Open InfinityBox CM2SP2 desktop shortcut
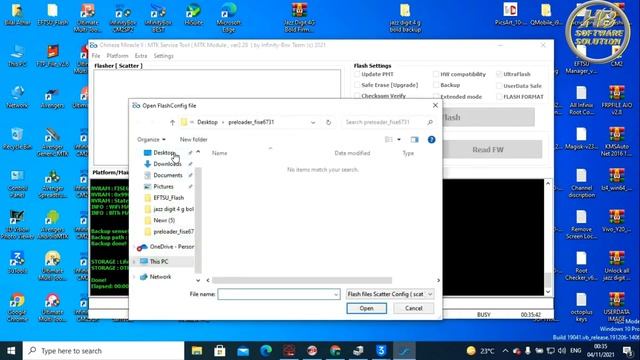 pos(123,17)
